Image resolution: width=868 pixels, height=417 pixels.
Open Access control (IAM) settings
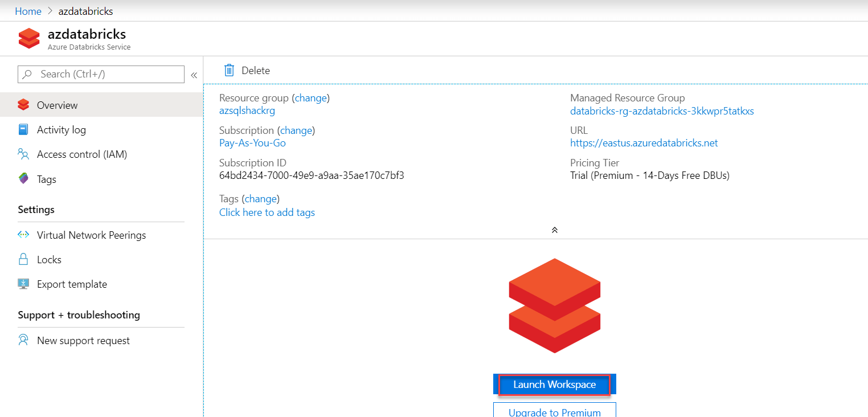point(83,154)
